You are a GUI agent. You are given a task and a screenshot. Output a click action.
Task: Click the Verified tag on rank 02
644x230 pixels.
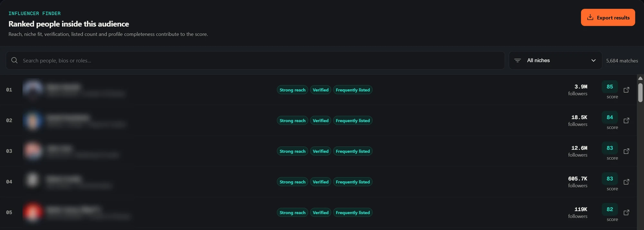[x=320, y=120]
